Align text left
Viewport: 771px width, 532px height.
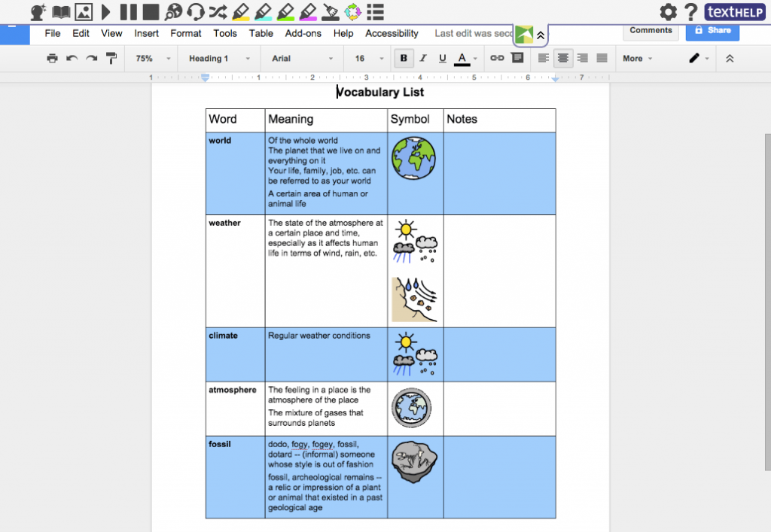[544, 59]
